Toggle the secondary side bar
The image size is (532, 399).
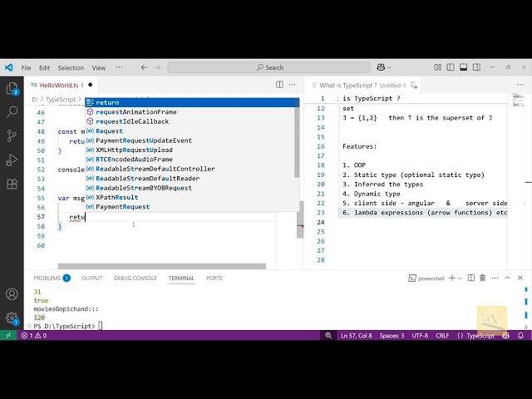point(476,67)
